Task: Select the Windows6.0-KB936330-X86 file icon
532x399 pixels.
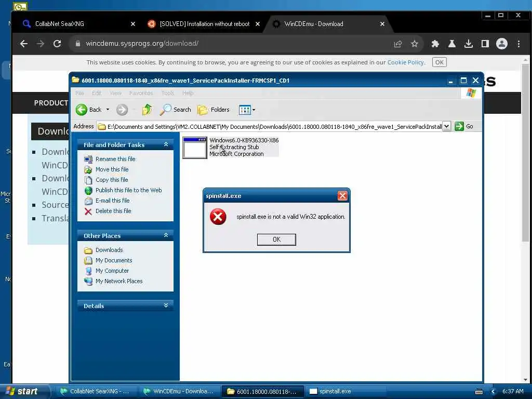Action: (194, 148)
